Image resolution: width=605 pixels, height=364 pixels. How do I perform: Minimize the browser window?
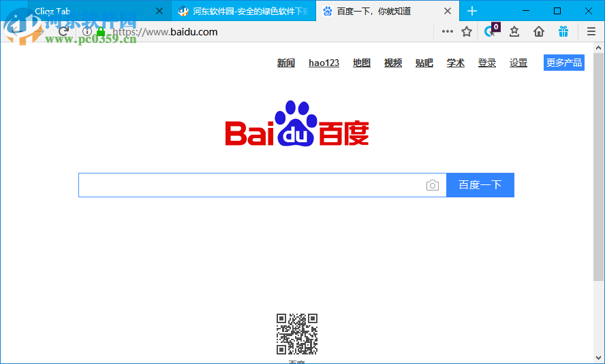(x=526, y=11)
